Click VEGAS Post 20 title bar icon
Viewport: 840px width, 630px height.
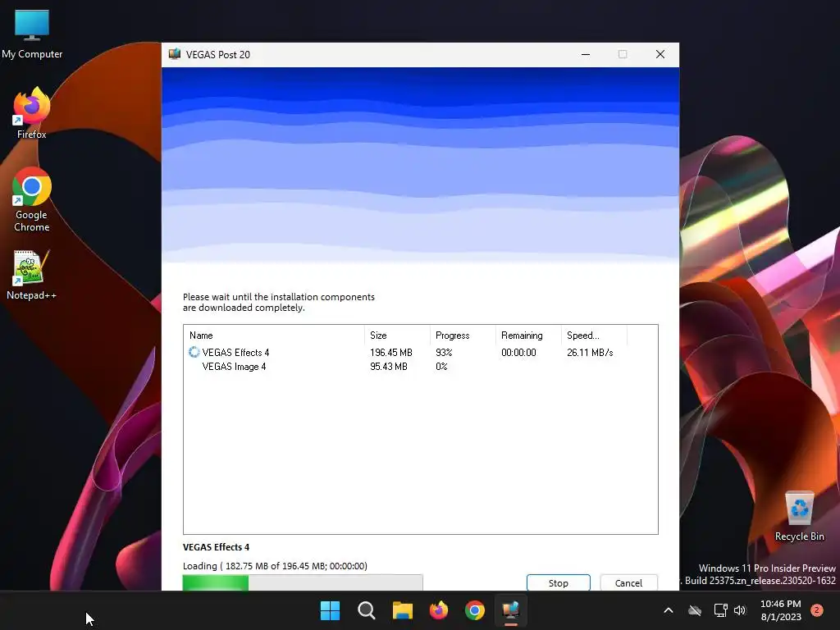pos(175,54)
